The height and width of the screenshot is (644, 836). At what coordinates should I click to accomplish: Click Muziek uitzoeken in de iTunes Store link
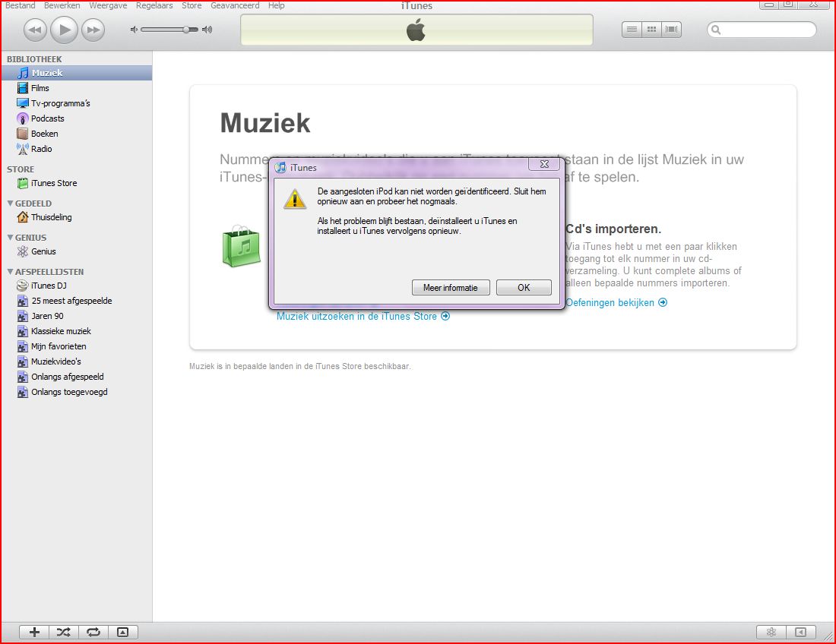coord(363,317)
